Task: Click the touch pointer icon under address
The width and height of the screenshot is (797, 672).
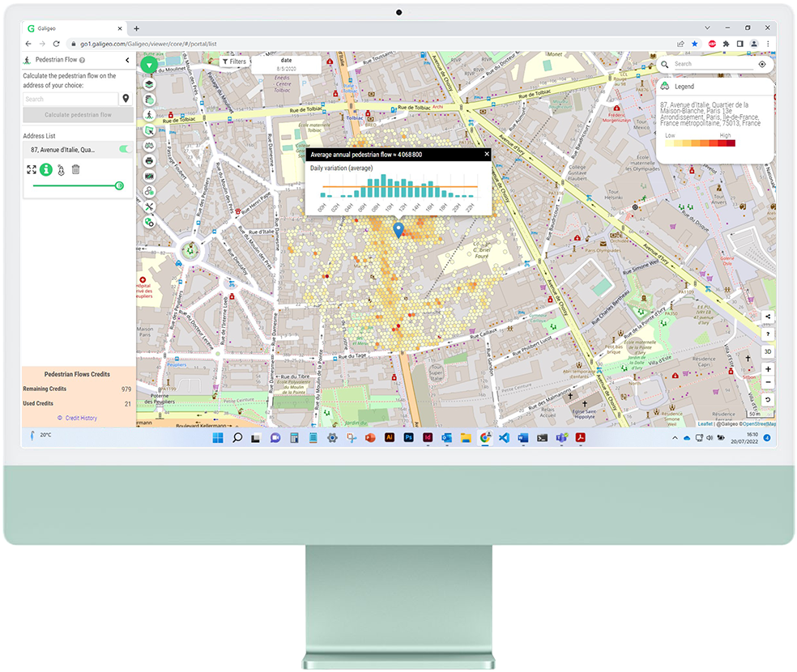Action: tap(61, 170)
